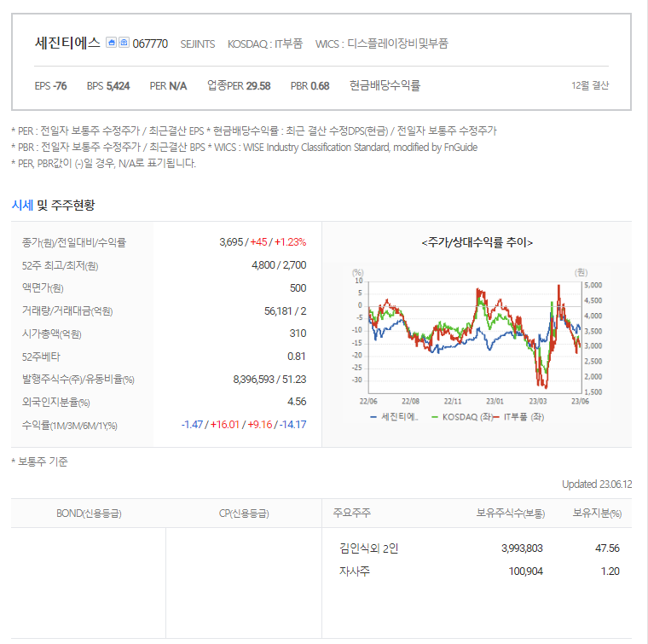
Task: Click the 보통주 기준 footnote
Action: click(39, 461)
